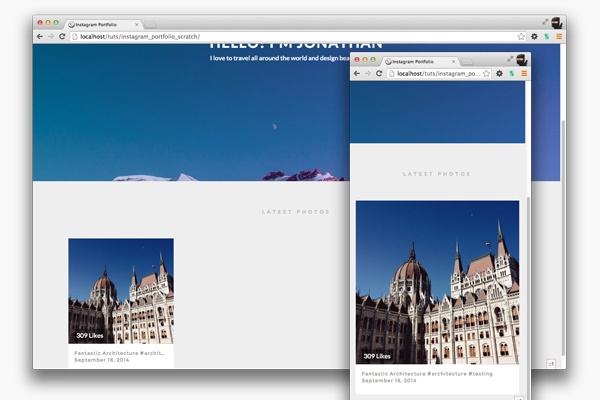The height and width of the screenshot is (400, 600).
Task: Bookmark the page with the star in the large window
Action: (x=521, y=36)
